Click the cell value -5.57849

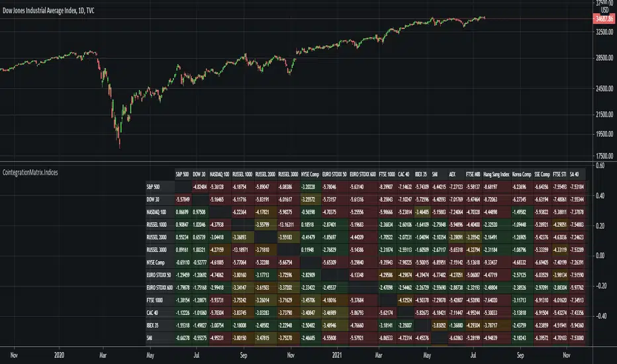pos(183,199)
